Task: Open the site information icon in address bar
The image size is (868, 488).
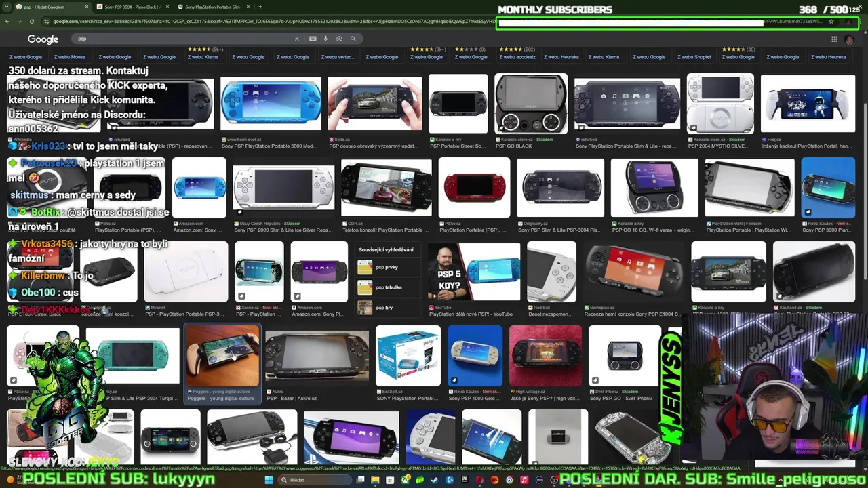Action: pyautogui.click(x=46, y=22)
